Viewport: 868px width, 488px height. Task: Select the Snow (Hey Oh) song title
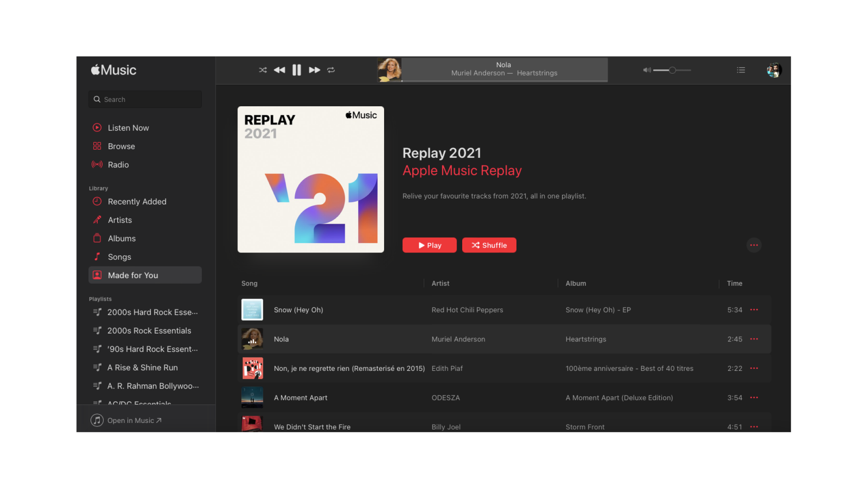[x=299, y=310]
